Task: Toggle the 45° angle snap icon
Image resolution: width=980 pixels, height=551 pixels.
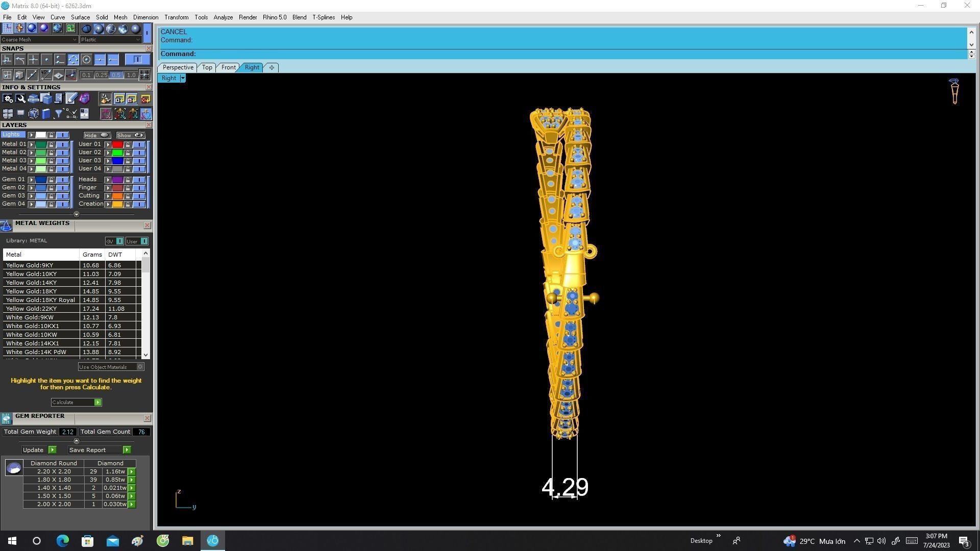Action: pyautogui.click(x=46, y=74)
